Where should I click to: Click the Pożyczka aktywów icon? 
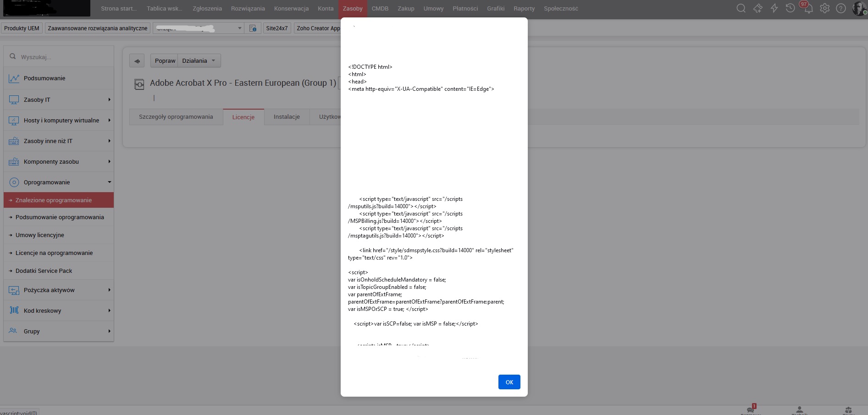(x=14, y=290)
